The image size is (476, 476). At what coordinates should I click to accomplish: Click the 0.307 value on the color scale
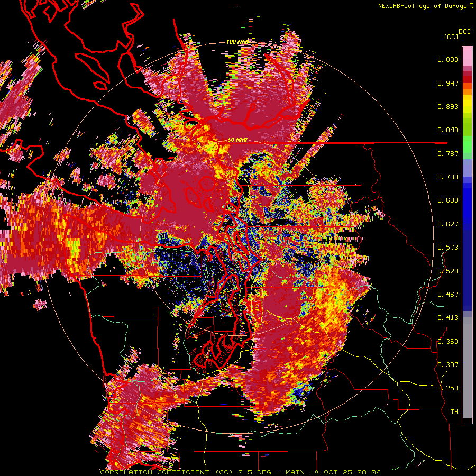tap(448, 365)
